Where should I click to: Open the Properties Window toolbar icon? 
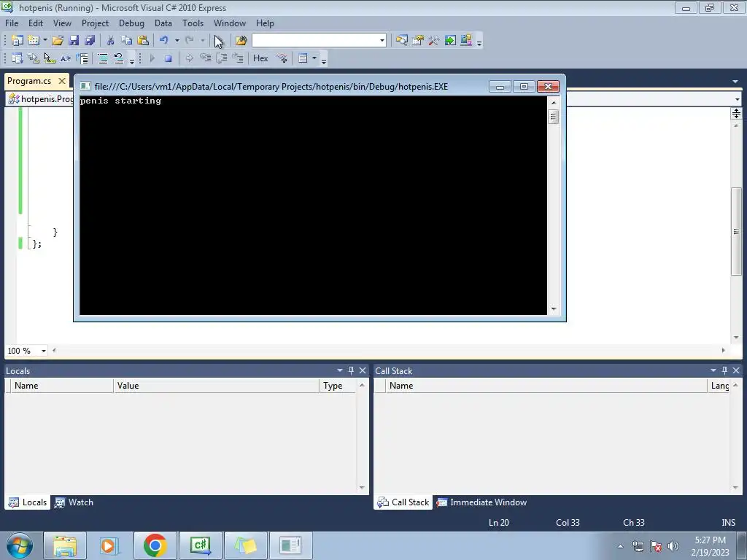(x=418, y=41)
